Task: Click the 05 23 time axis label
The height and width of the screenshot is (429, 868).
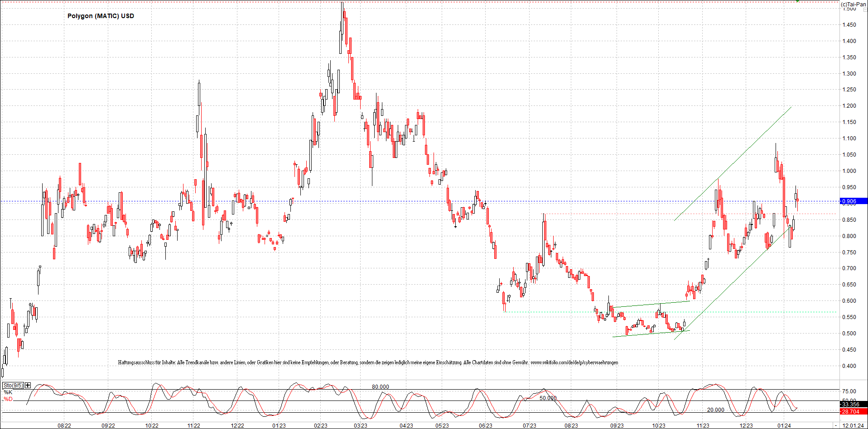Action: coord(442,425)
